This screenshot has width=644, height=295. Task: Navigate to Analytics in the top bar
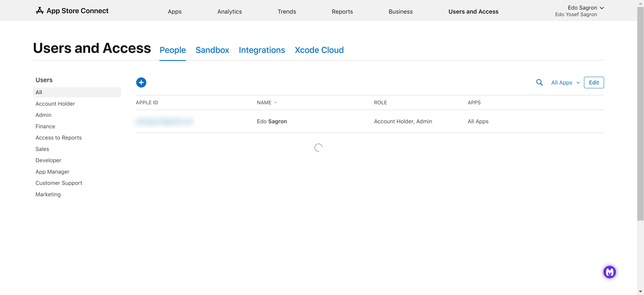click(229, 12)
